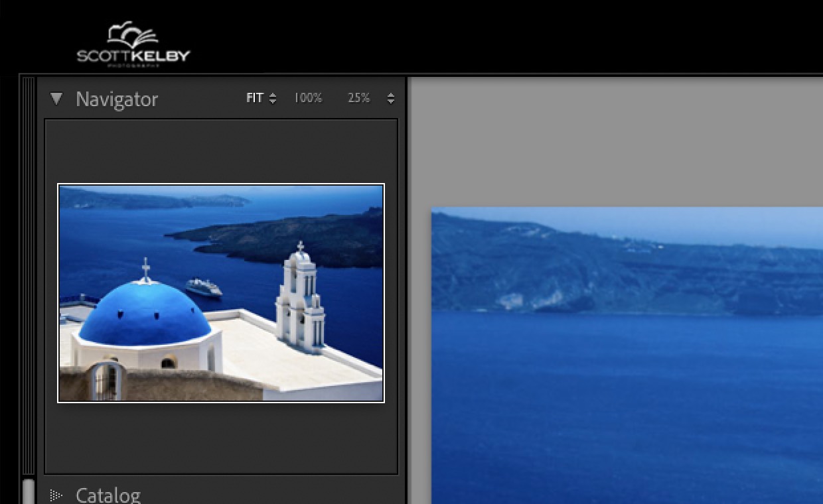Click the Catalog panel dotted arrow icon
Screen dimensions: 823x504
point(56,495)
